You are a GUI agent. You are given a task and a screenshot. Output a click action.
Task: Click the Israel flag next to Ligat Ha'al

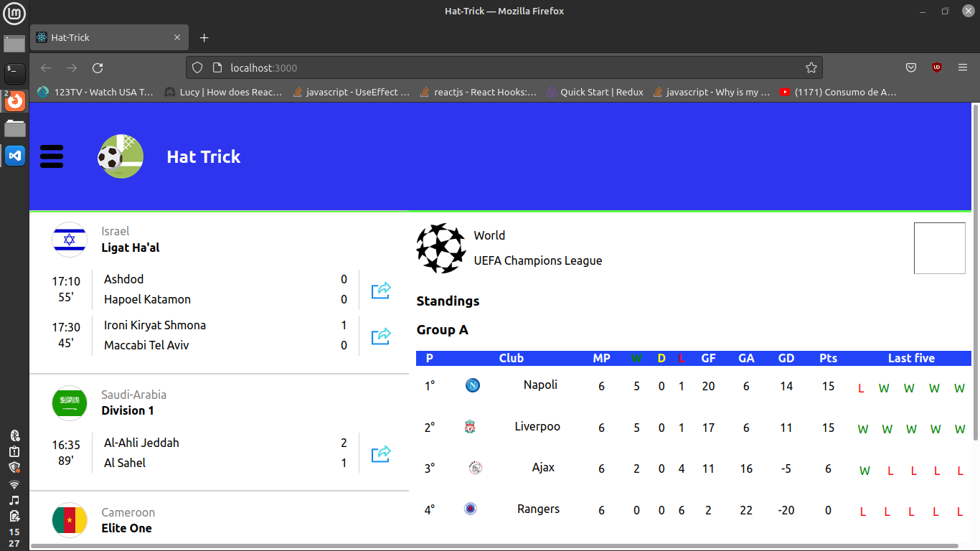pos(69,240)
